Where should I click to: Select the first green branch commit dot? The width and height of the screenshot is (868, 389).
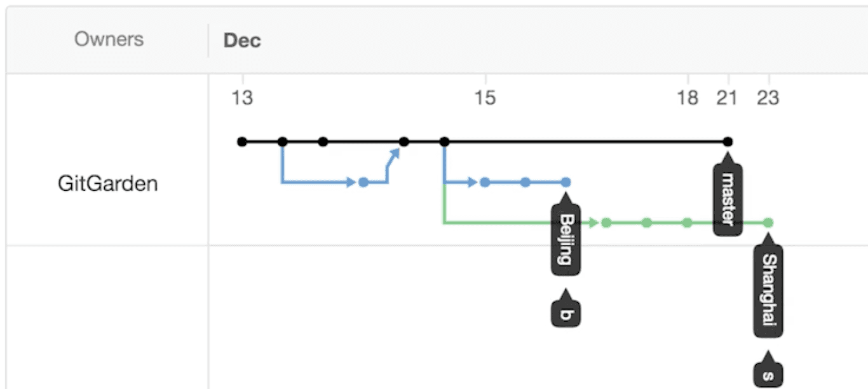[606, 222]
